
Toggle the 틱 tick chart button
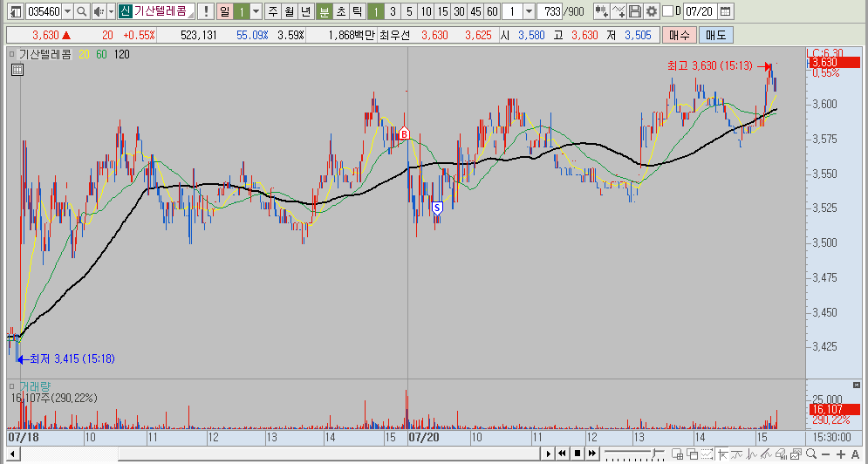click(358, 11)
